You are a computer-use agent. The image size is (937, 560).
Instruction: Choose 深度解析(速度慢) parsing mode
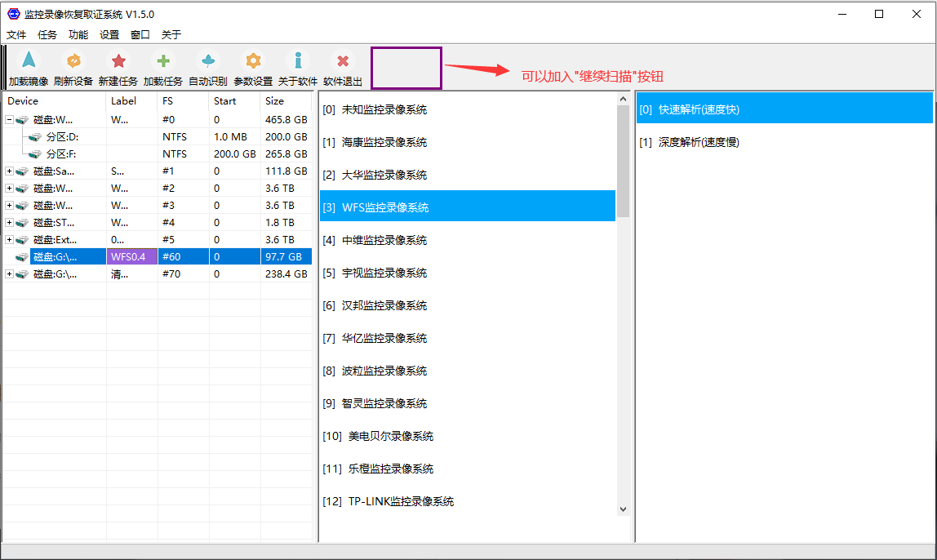[x=698, y=142]
